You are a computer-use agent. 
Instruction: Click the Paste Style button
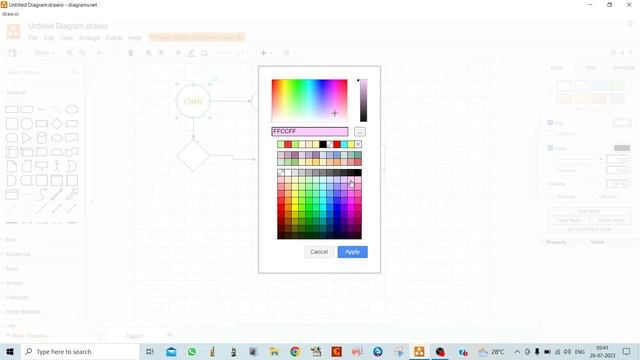click(610, 220)
